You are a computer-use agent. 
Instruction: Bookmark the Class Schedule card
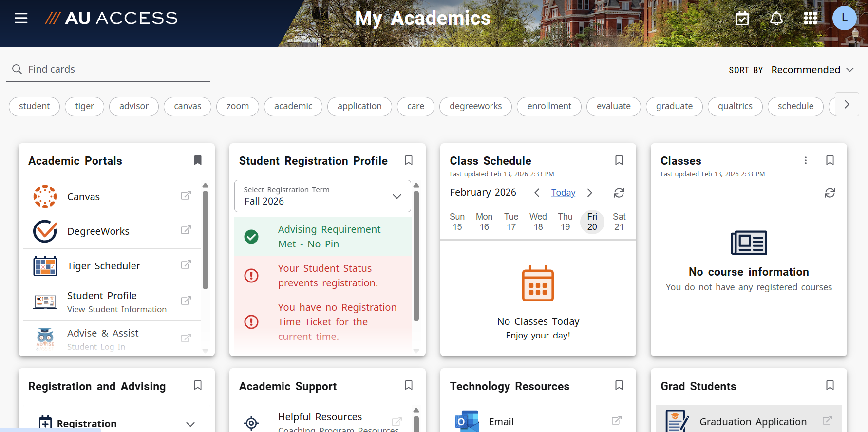click(619, 160)
